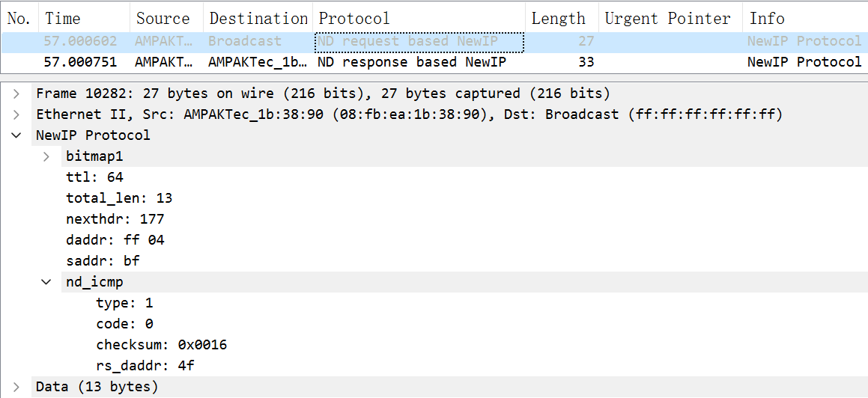Select the ttl: 64 field
This screenshot has width=868, height=398.
click(94, 177)
